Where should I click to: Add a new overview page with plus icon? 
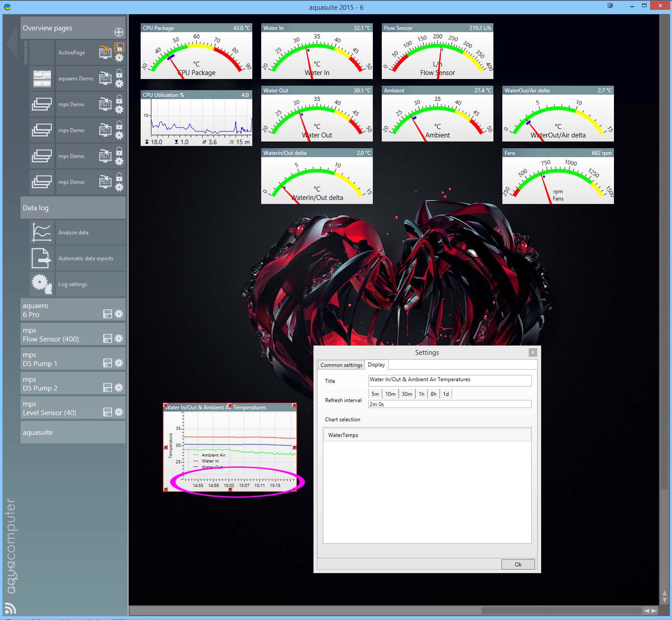tap(119, 32)
